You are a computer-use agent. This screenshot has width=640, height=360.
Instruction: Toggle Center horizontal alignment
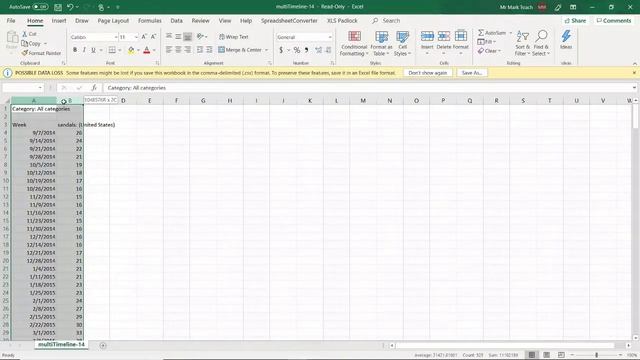tap(178, 50)
